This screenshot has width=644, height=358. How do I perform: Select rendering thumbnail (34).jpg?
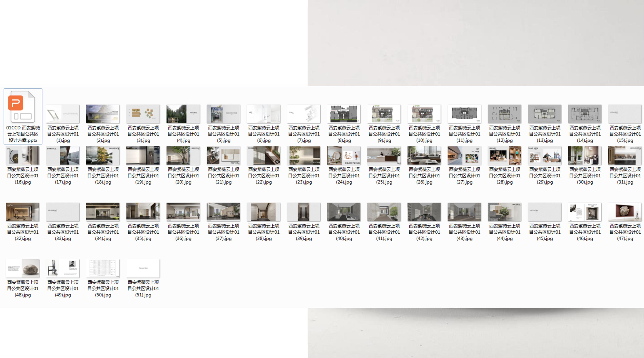click(x=103, y=212)
